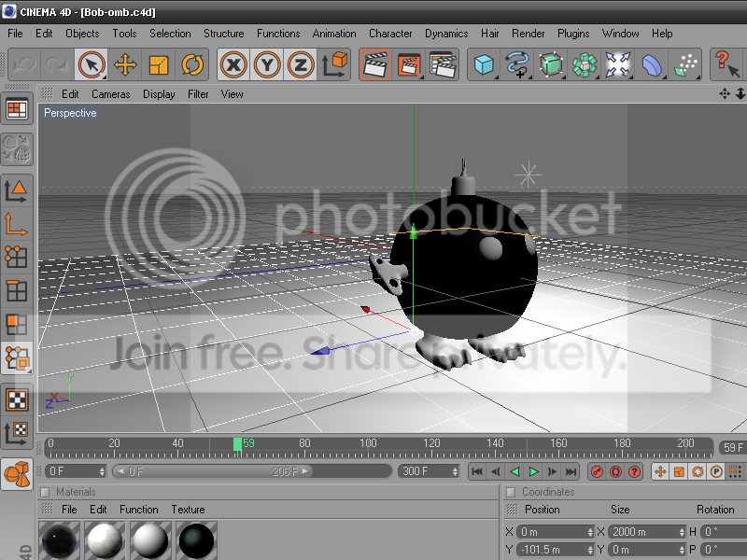Select Object Axis tool in sidebar

pos(17,224)
